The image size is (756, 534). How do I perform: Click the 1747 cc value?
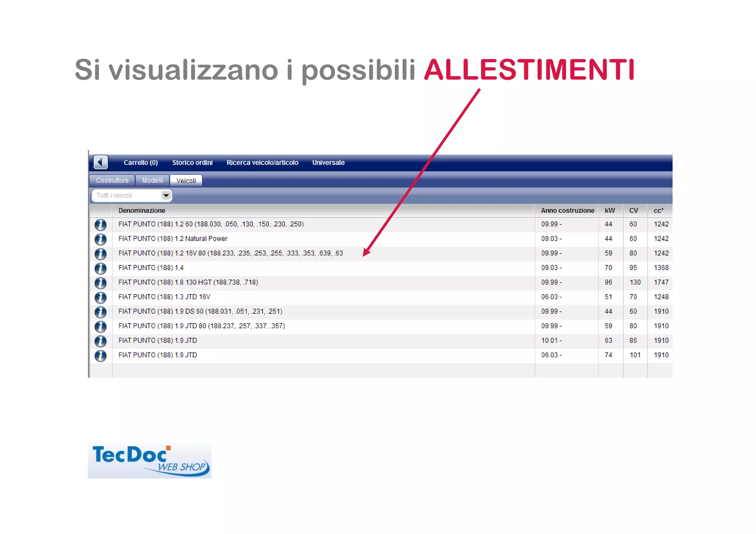point(661,282)
